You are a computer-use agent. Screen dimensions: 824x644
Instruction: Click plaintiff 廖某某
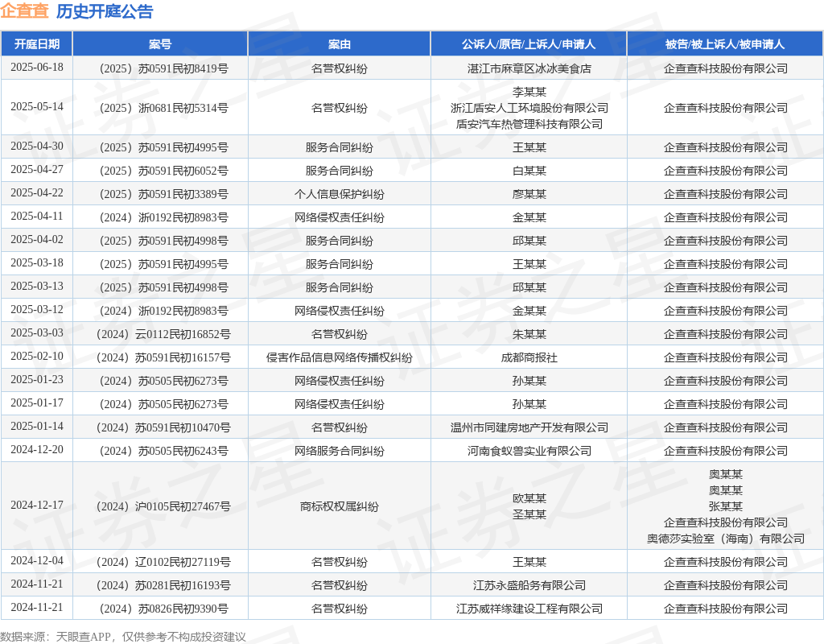[x=529, y=194]
